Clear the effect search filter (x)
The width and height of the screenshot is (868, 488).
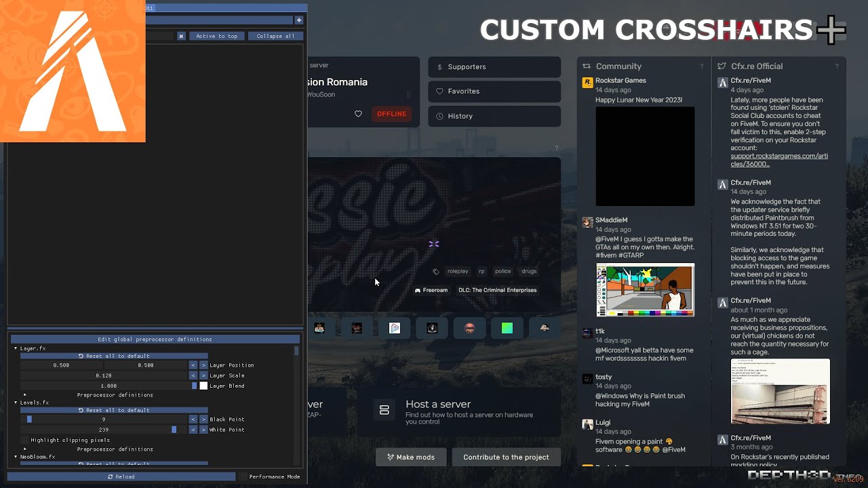click(181, 36)
